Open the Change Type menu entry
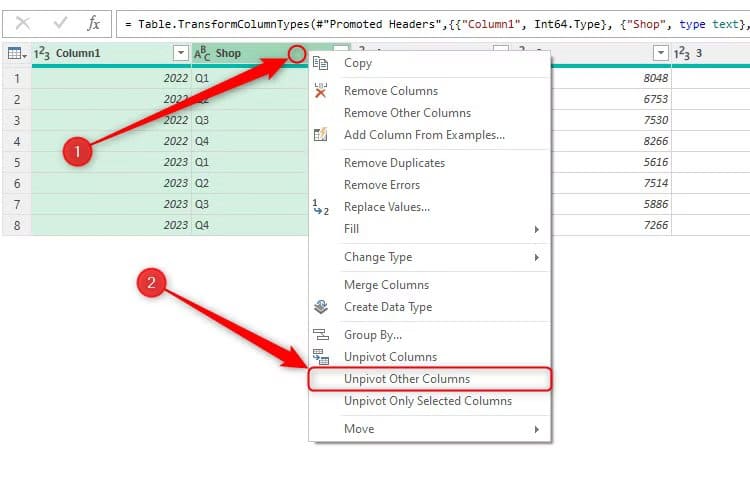 tap(430, 257)
